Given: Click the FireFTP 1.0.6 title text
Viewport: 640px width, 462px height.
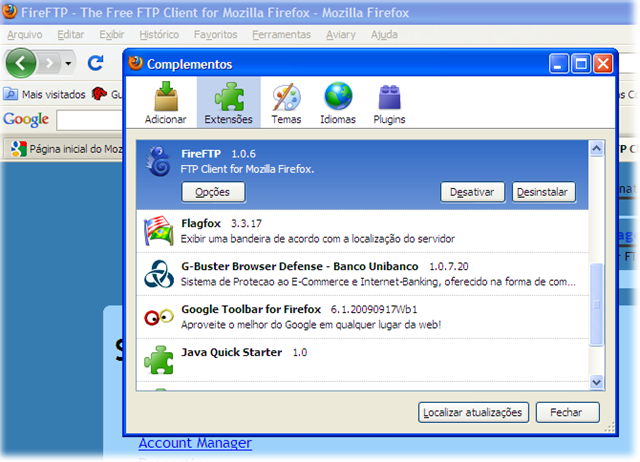Looking at the screenshot, I should click(218, 154).
